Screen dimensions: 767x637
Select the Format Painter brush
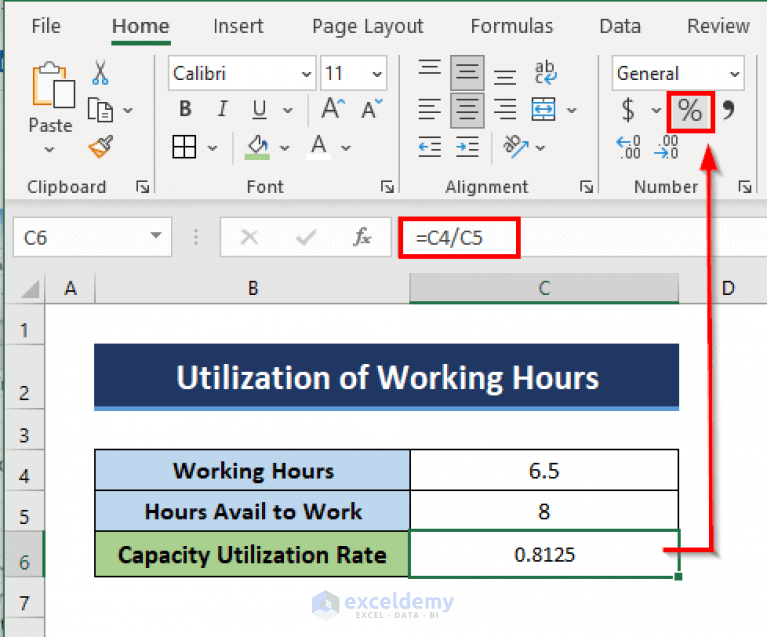click(101, 146)
